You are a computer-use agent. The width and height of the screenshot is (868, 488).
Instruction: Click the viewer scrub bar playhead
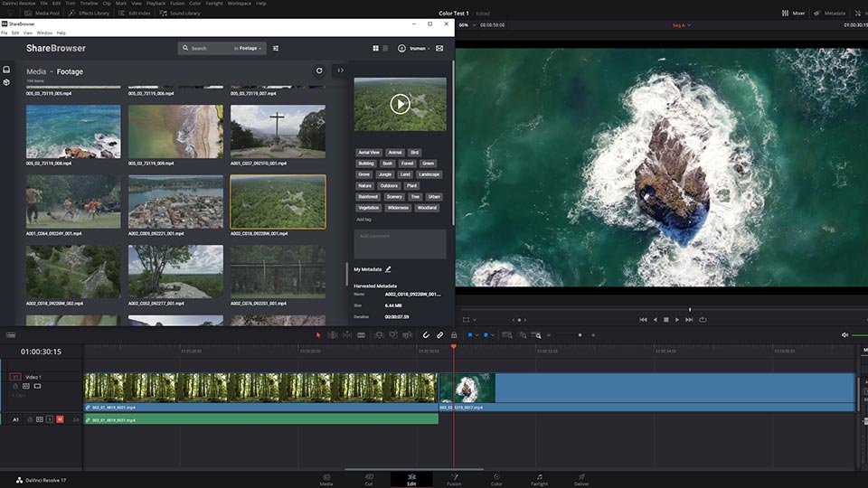pos(690,309)
